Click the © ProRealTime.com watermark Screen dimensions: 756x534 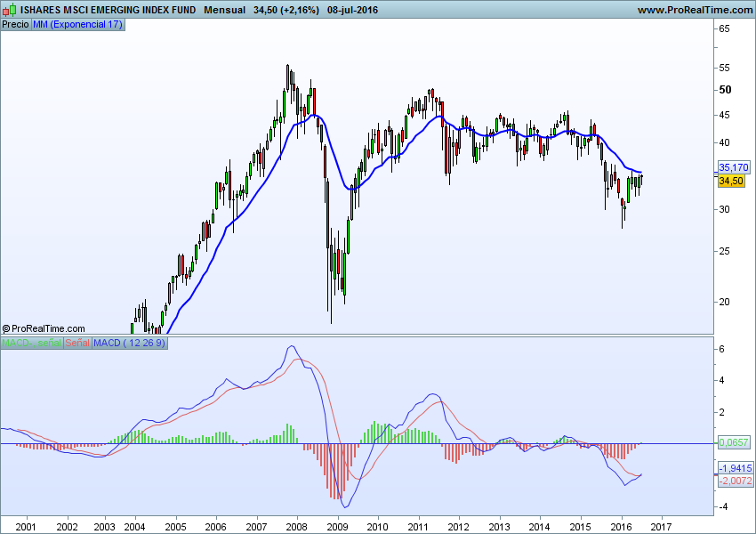click(x=44, y=328)
